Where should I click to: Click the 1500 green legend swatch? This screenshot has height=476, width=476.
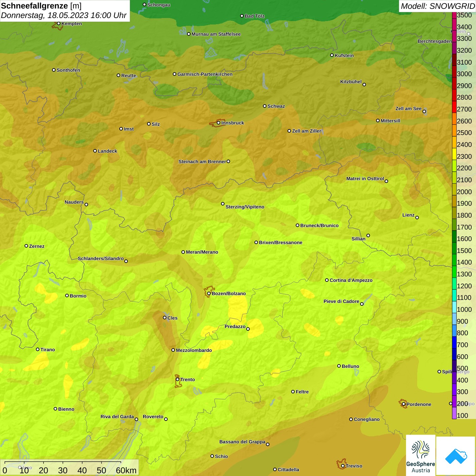tap(454, 248)
